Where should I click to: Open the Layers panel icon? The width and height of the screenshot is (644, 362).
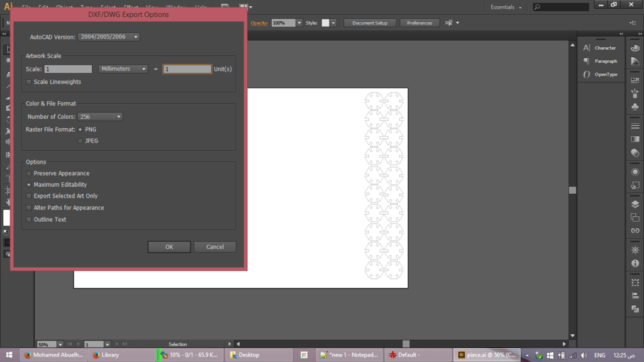635,204
